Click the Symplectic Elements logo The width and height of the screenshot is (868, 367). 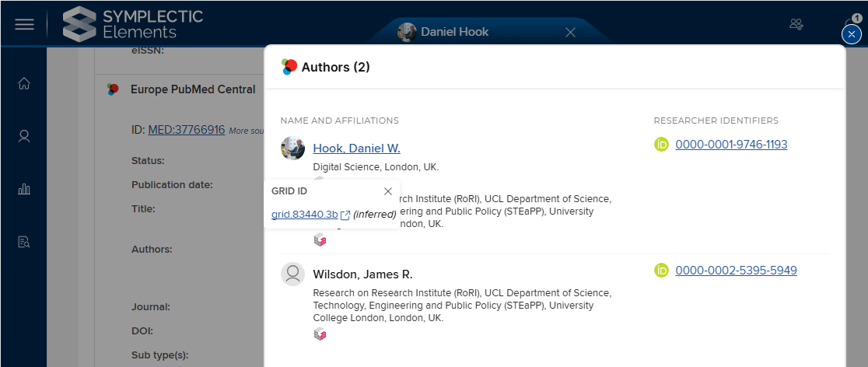coord(132,24)
